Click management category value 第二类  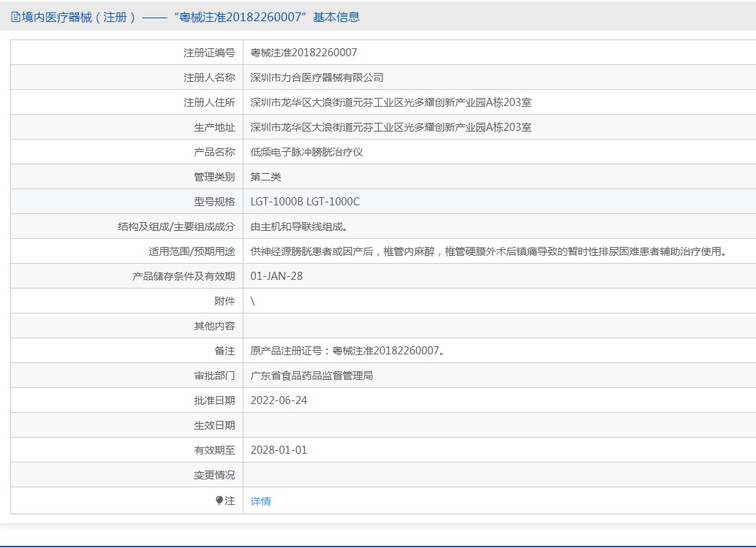click(265, 177)
